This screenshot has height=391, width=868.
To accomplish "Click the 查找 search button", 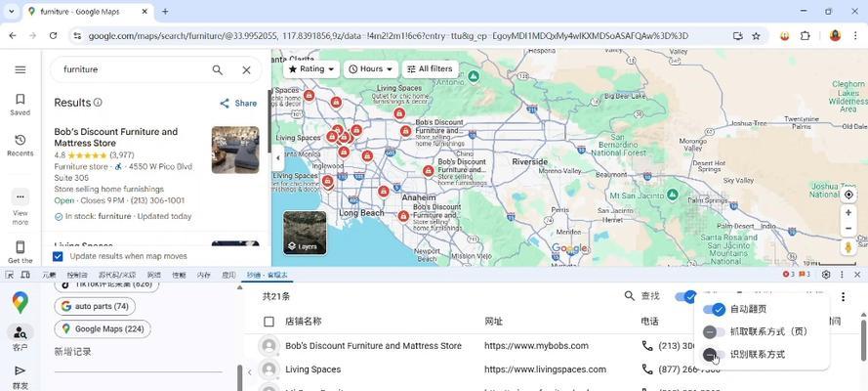I will [642, 296].
